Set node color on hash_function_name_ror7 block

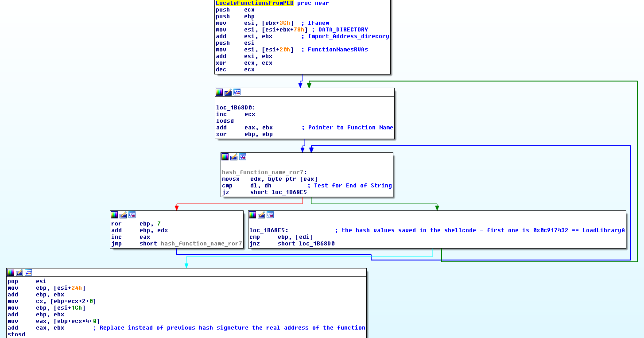tap(225, 157)
